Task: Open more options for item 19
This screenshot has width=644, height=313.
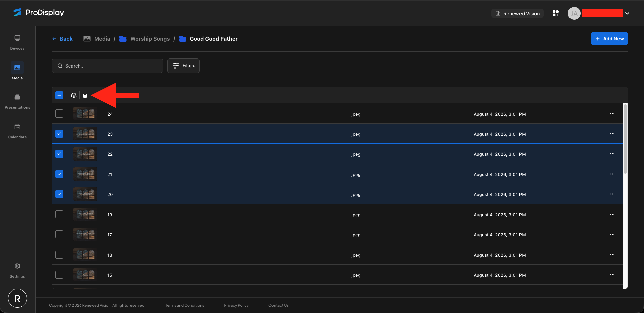Action: [612, 214]
